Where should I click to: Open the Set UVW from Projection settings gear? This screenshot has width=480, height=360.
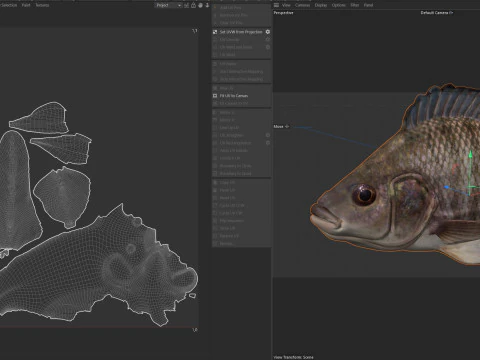(268, 32)
